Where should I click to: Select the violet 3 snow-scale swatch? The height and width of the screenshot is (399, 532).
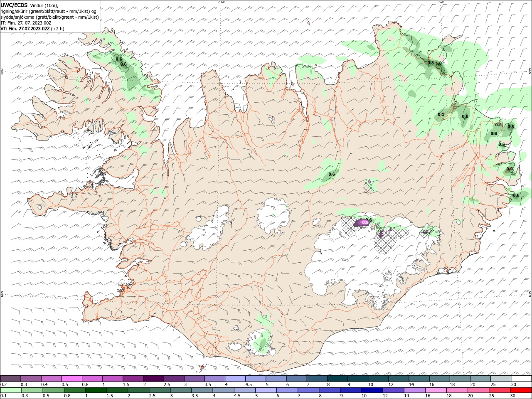(195, 378)
